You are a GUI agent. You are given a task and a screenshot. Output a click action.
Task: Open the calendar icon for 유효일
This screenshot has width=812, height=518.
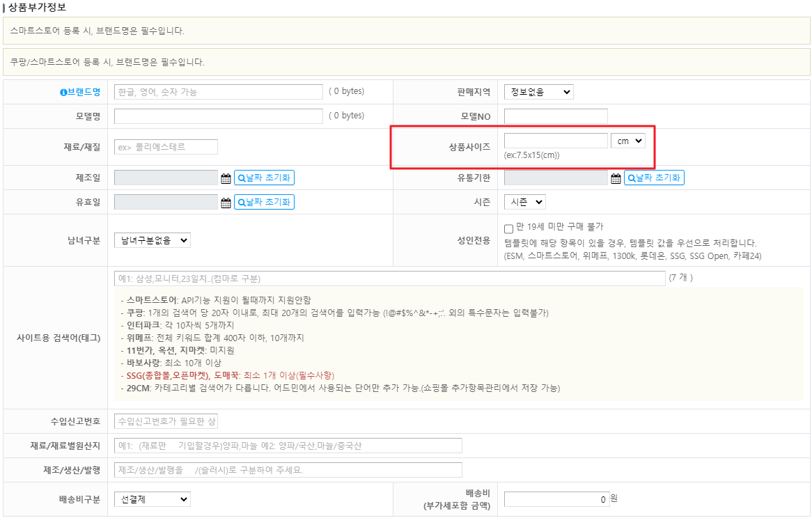[226, 203]
